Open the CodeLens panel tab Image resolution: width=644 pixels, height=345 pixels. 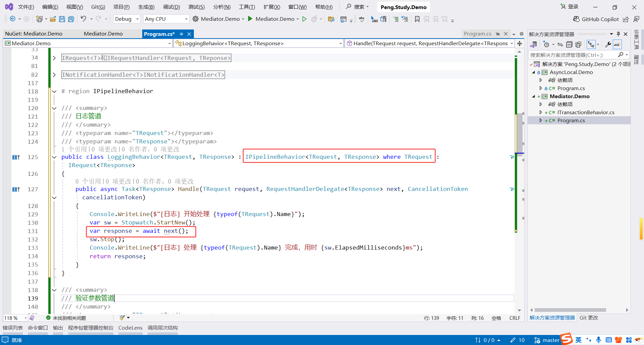(130, 328)
